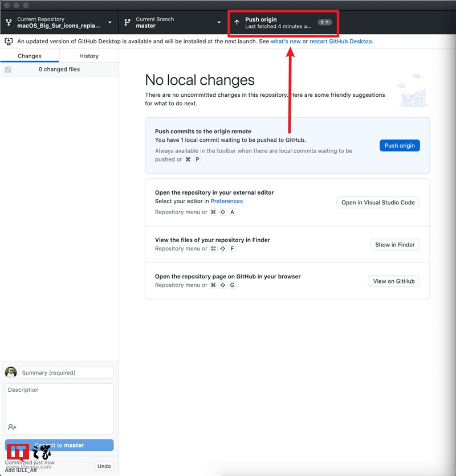Image resolution: width=456 pixels, height=476 pixels.
Task: Expand the Current Branch dropdown arrow
Action: coord(219,22)
